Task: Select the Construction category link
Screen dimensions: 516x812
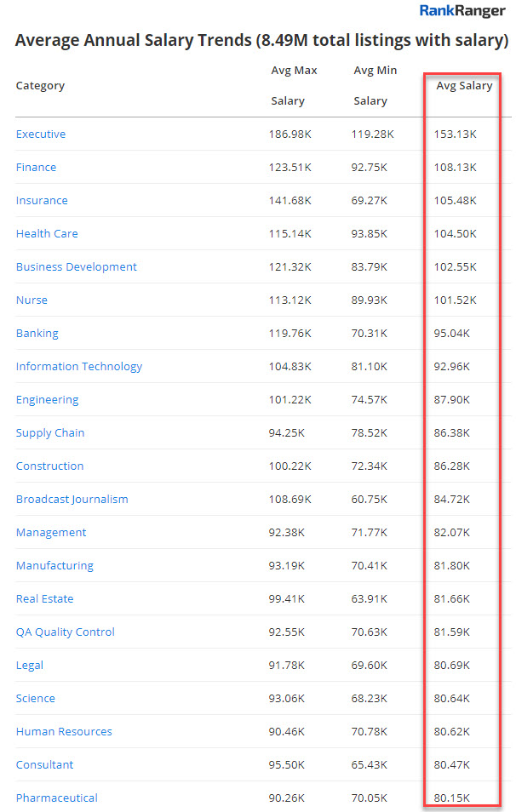Action: (x=49, y=466)
